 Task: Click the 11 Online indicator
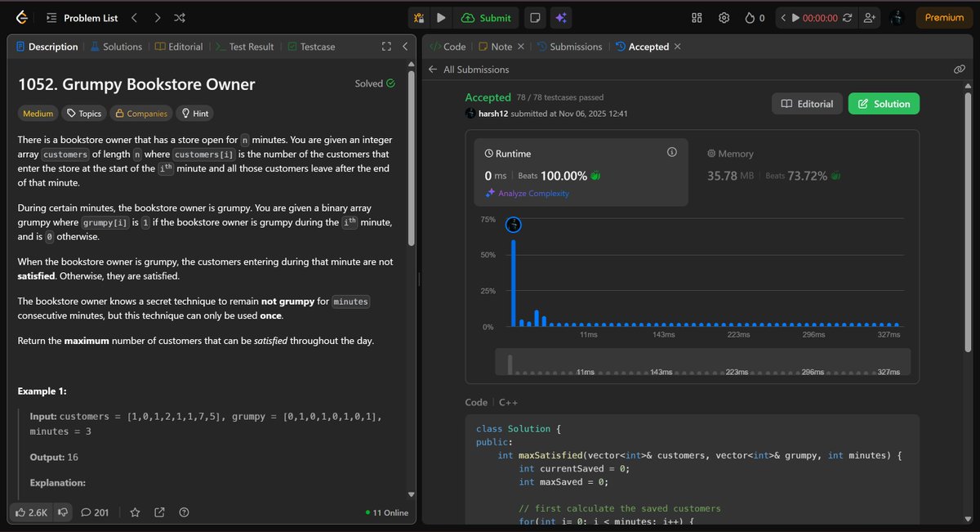point(387,512)
